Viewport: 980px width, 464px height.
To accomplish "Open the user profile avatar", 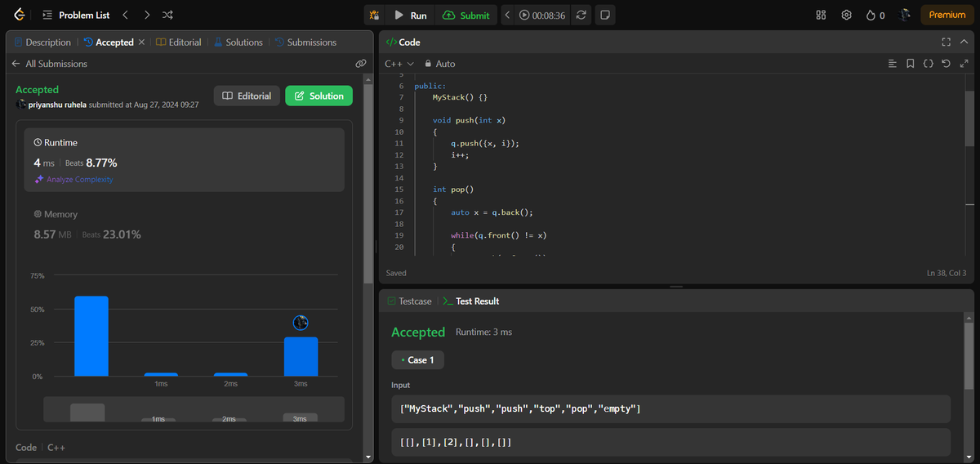I will click(x=905, y=15).
